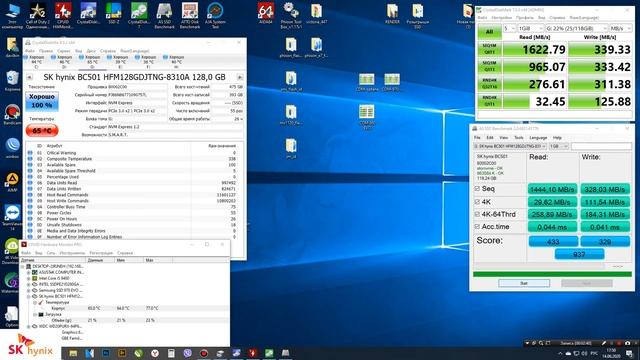Open the SK hynix drive dropdown in AS SSD
This screenshot has height=360, width=640.
tap(510, 146)
